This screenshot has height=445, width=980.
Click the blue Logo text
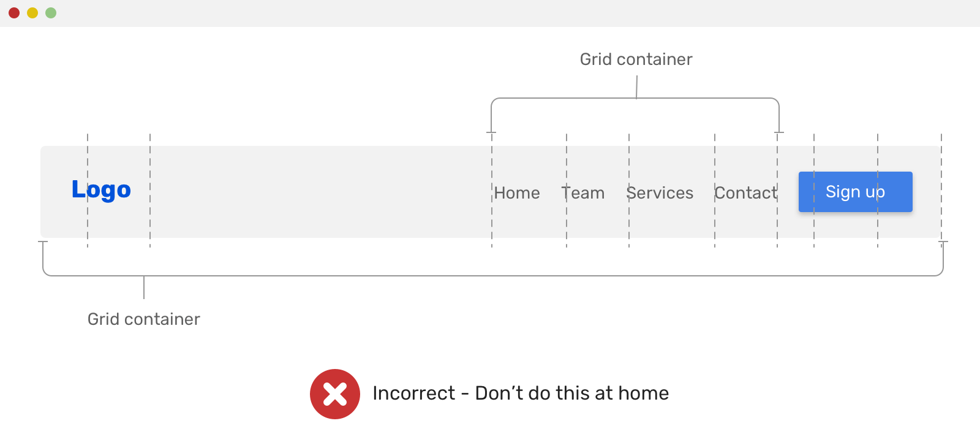101,190
